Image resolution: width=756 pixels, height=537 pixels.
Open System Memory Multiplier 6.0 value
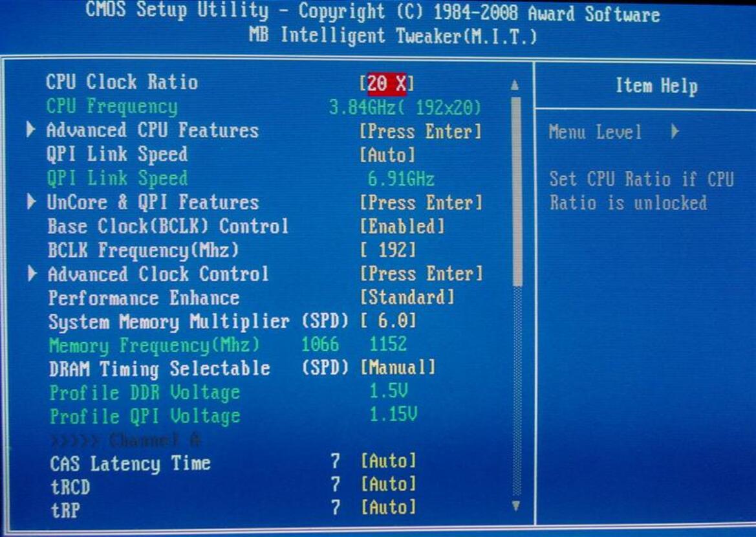[x=388, y=320]
